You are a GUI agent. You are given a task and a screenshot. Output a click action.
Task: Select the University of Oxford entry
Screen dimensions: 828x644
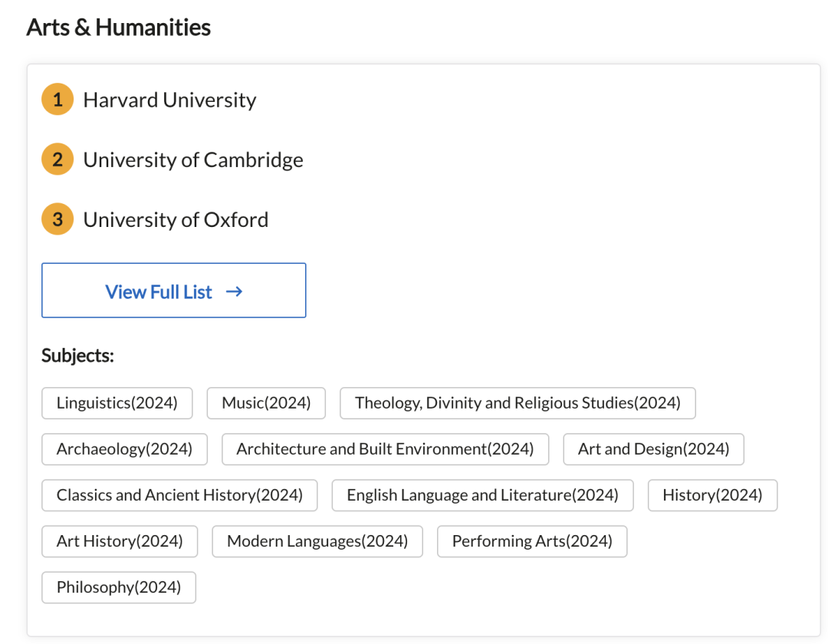(x=176, y=219)
